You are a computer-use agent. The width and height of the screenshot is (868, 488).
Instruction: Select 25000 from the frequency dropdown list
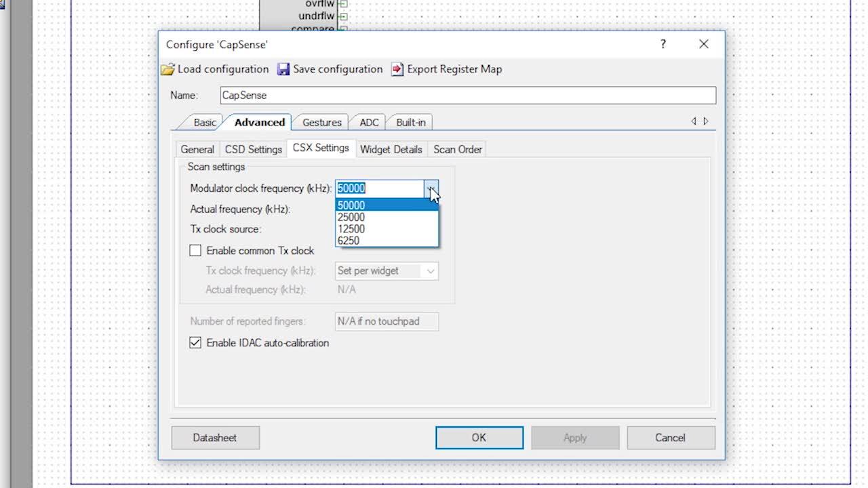click(351, 217)
